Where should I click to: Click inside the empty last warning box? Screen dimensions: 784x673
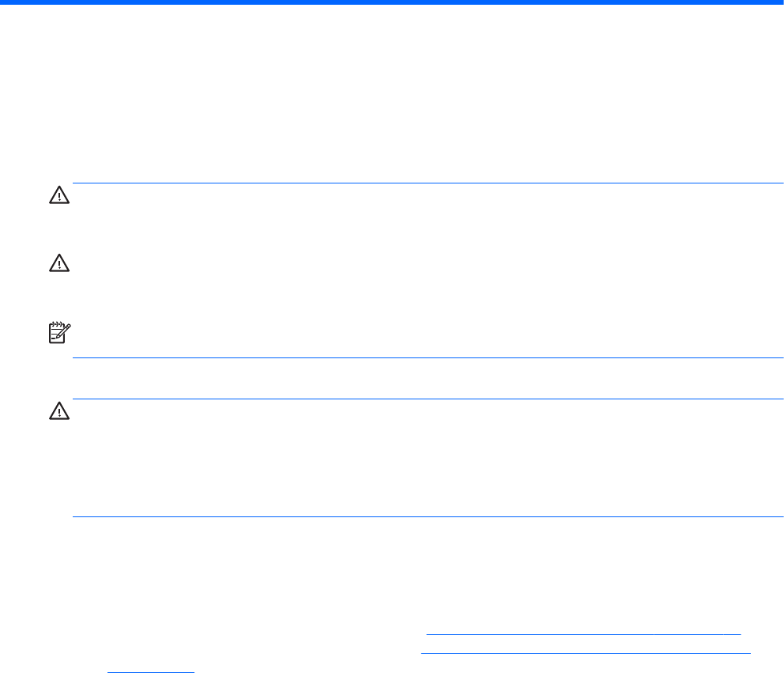point(427,459)
